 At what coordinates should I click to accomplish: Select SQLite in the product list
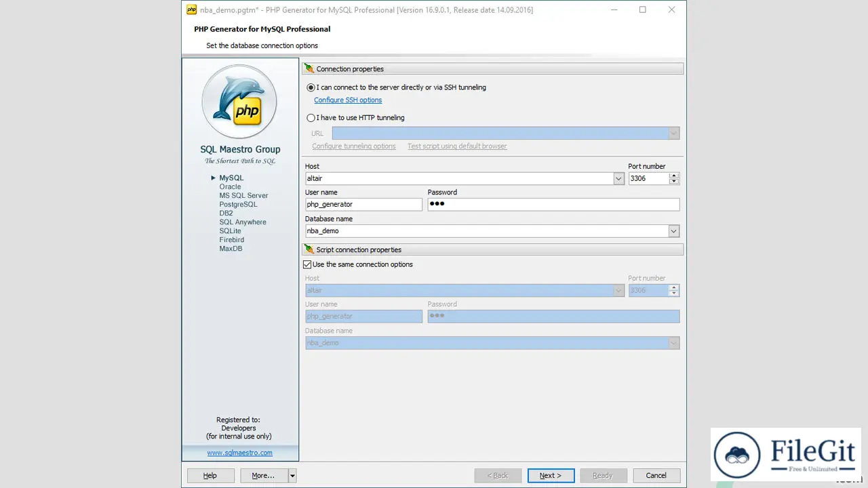click(230, 230)
